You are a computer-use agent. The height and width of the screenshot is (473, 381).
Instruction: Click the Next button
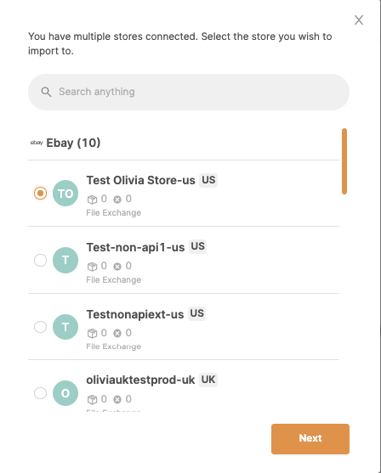coord(310,439)
